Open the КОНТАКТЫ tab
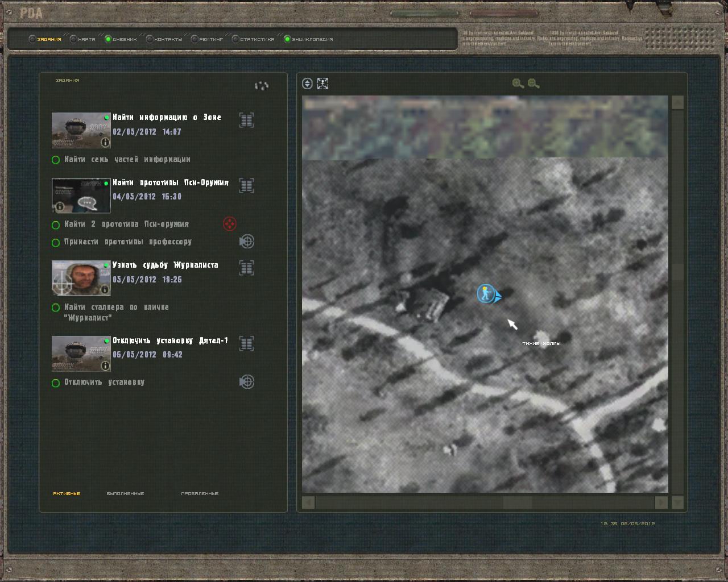728x582 pixels. click(164, 39)
